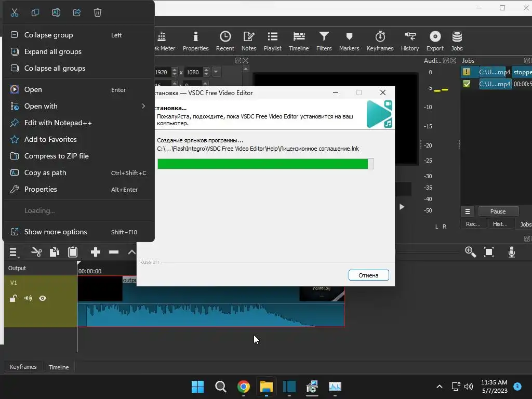
Task: Choose Add to Favorites
Action: (78, 139)
